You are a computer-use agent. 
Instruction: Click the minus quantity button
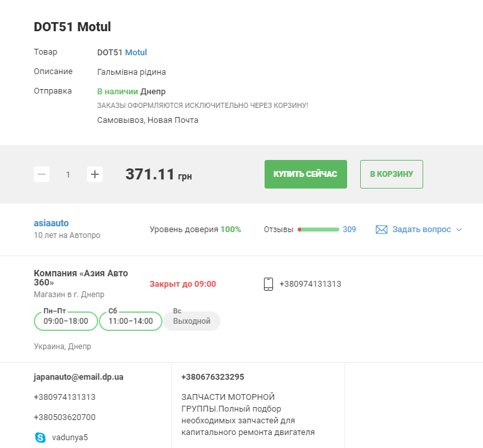coord(42,174)
